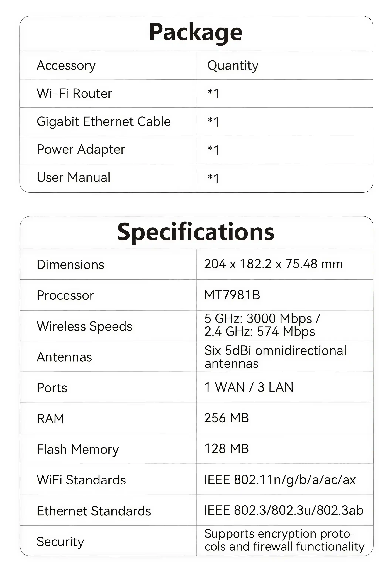Click the User Manual row label
The height and width of the screenshot is (571, 392).
pyautogui.click(x=73, y=177)
